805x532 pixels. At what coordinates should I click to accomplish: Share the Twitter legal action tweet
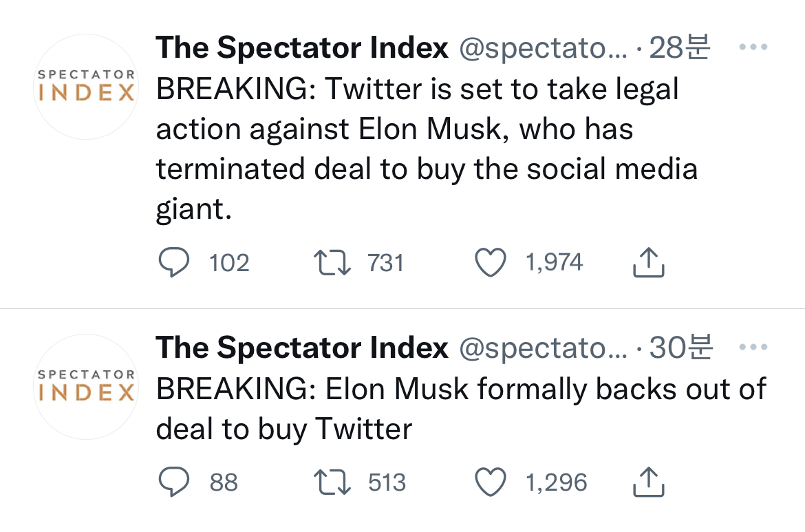[x=647, y=263]
